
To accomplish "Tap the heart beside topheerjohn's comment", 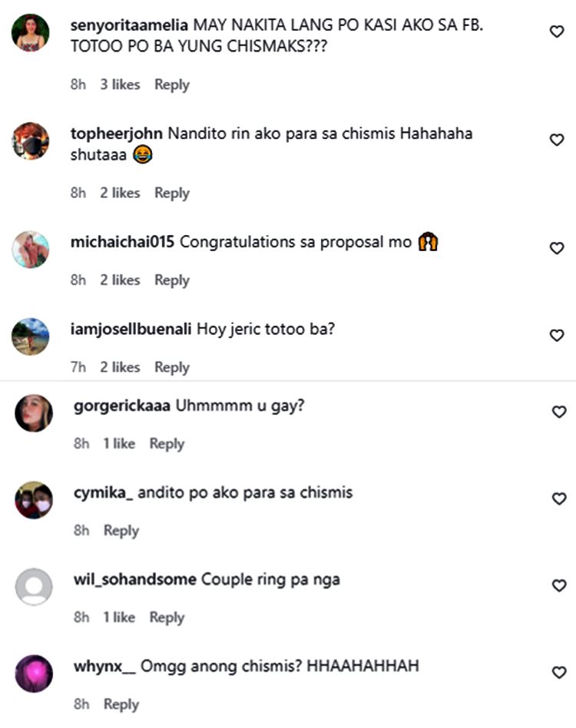I will coord(557,140).
